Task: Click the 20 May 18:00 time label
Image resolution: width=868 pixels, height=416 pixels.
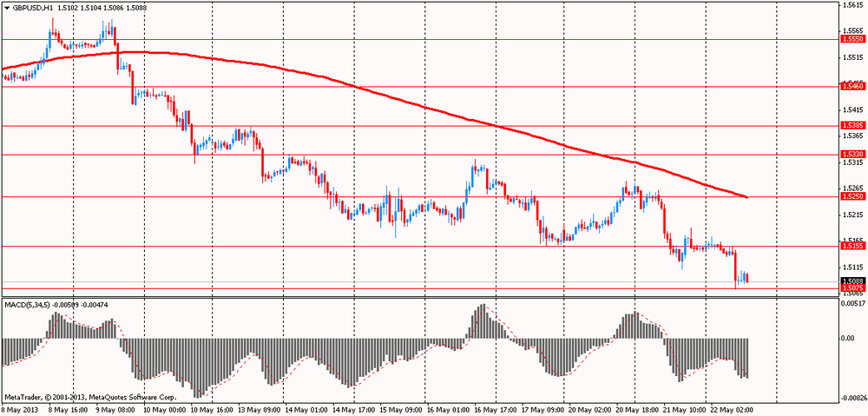Action: 638,410
